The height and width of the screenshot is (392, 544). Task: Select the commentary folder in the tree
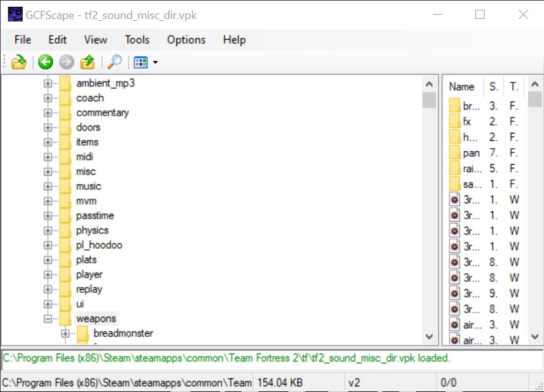102,113
